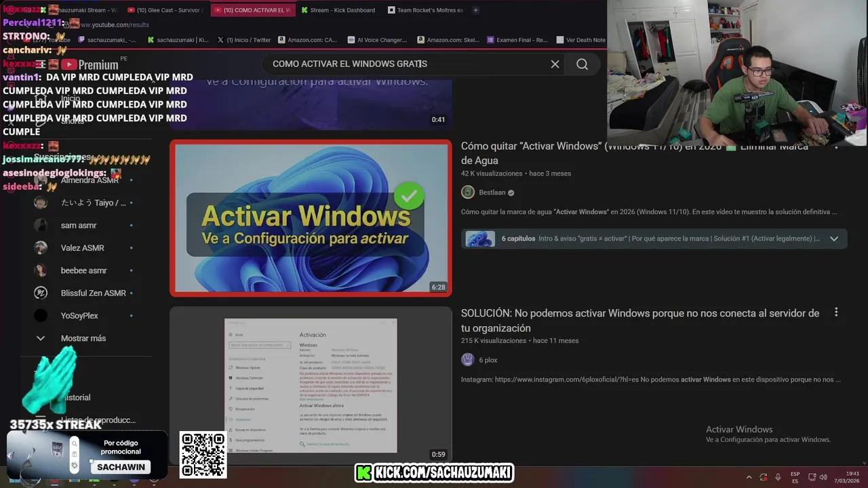The image size is (868, 488).
Task: Expand the 6 capítulos chapters chevron
Action: point(834,239)
